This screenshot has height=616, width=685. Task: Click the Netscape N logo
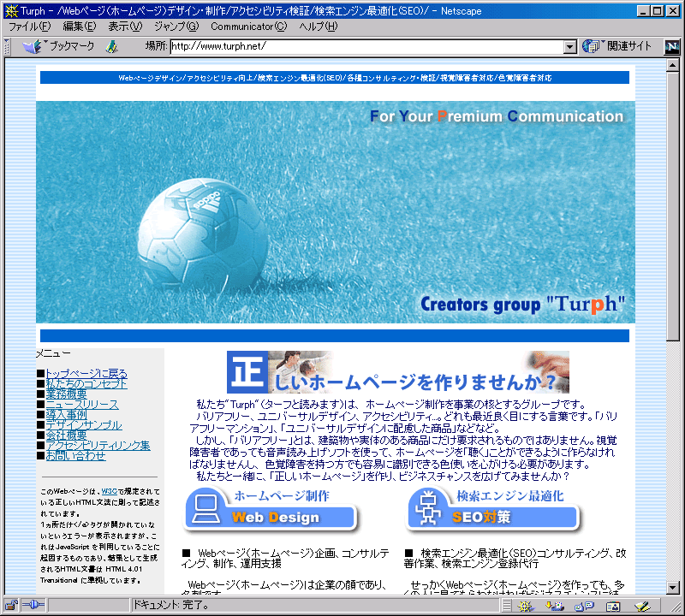672,47
